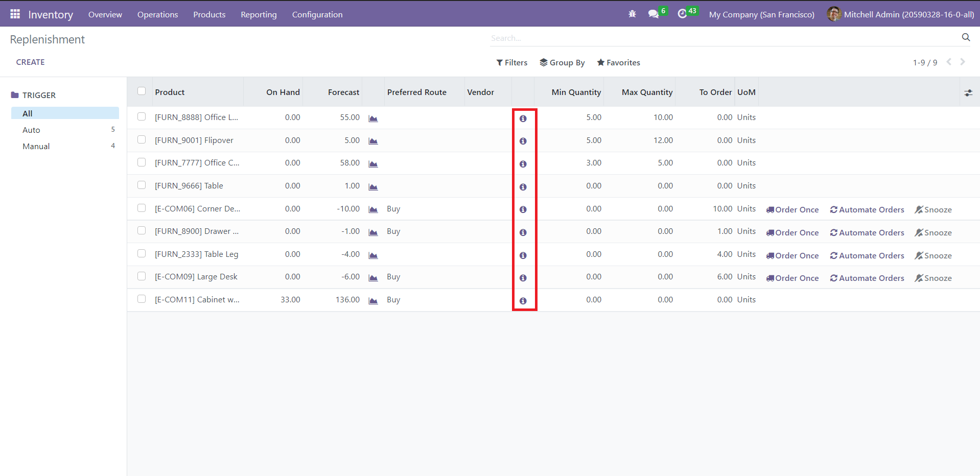
Task: Open the apps grid menu icon
Action: tap(15, 14)
